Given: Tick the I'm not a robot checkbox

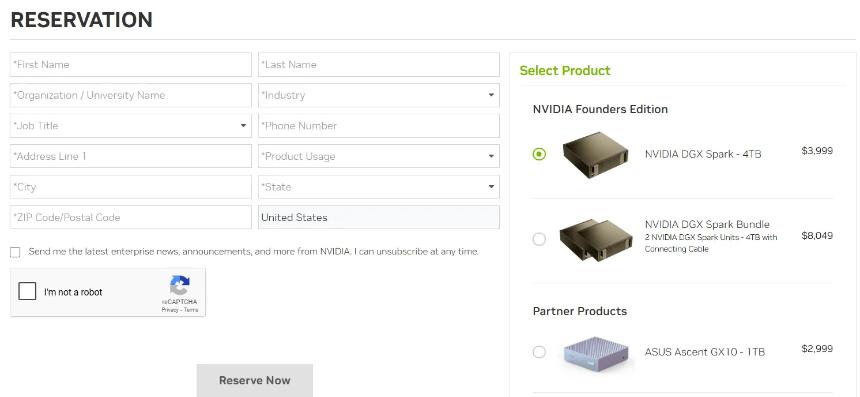Looking at the screenshot, I should click(27, 291).
